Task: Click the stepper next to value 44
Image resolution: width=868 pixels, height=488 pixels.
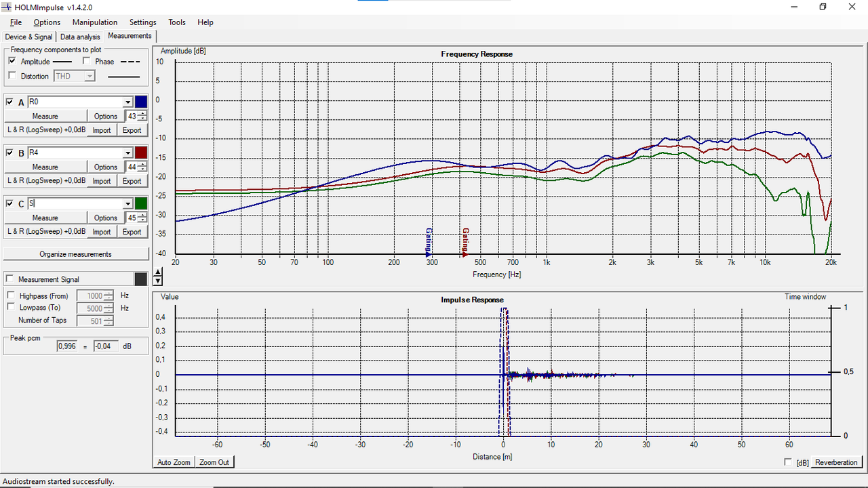Action: [x=142, y=167]
